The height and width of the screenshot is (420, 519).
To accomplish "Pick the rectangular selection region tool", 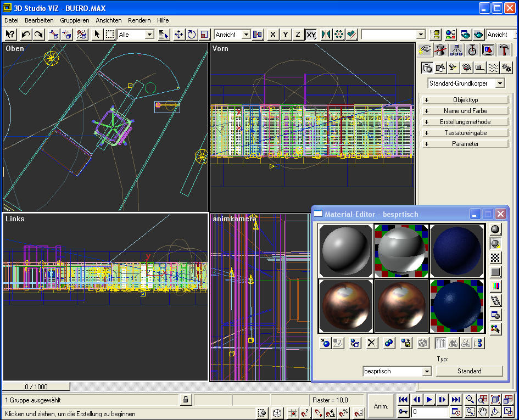I will click(110, 35).
